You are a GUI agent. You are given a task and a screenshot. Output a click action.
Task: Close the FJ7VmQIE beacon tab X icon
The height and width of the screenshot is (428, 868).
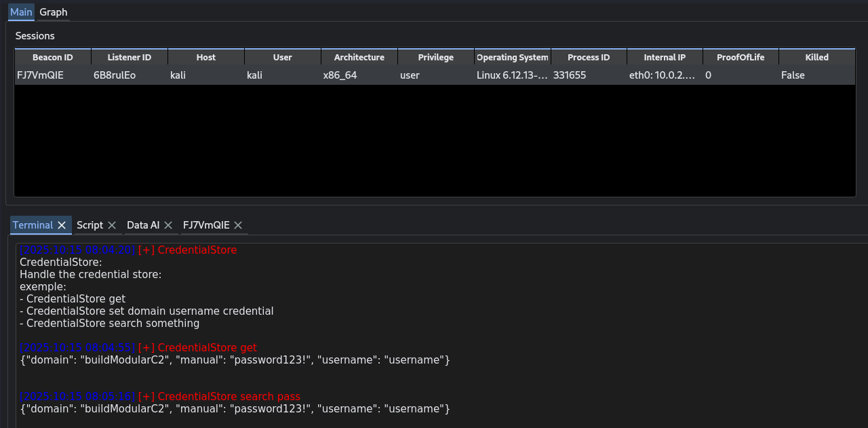pyautogui.click(x=238, y=225)
